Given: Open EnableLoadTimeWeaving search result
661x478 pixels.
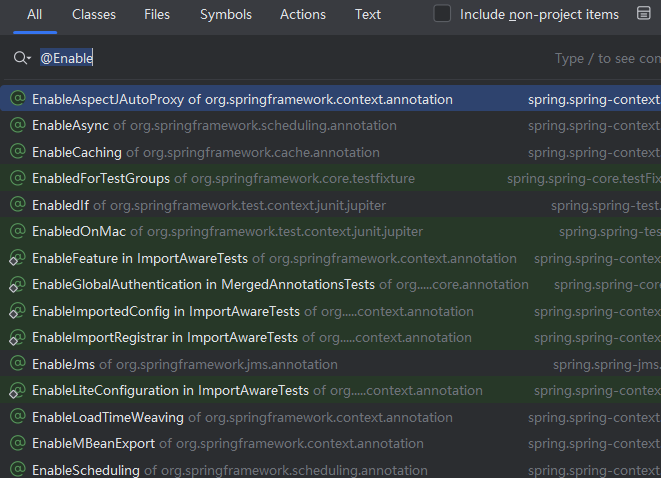Looking at the screenshot, I should coord(108,417).
